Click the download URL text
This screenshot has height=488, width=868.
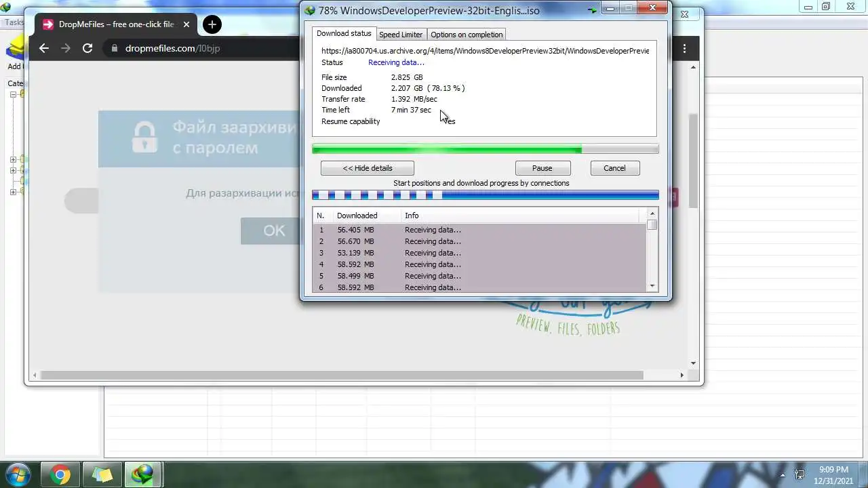click(x=485, y=51)
